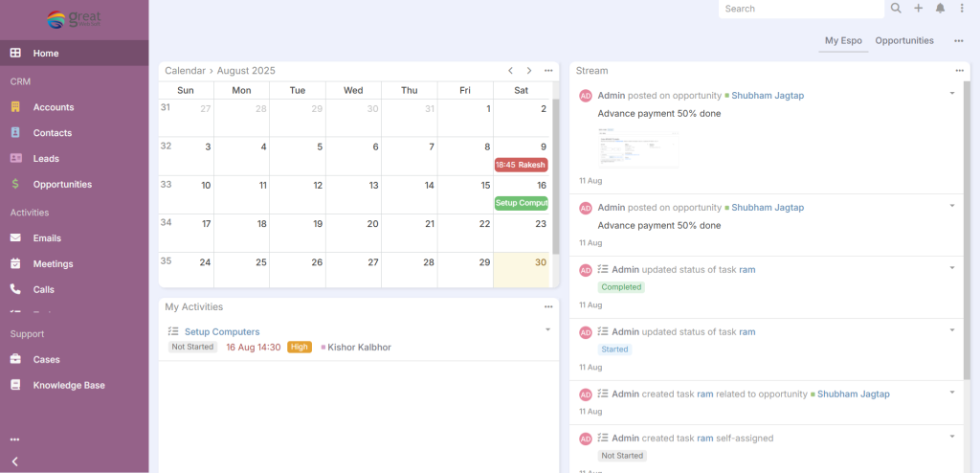Image resolution: width=980 pixels, height=473 pixels.
Task: Open the top-right vertical dots menu
Action: [x=962, y=9]
